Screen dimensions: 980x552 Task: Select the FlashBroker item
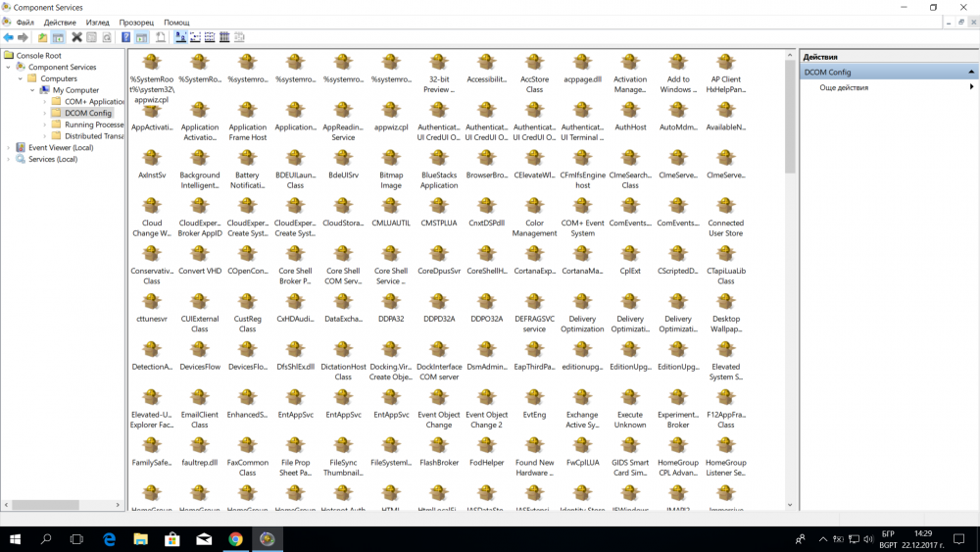(439, 451)
